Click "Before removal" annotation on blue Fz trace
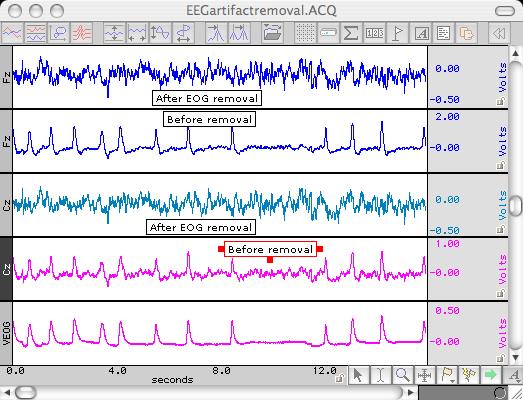 (x=209, y=119)
